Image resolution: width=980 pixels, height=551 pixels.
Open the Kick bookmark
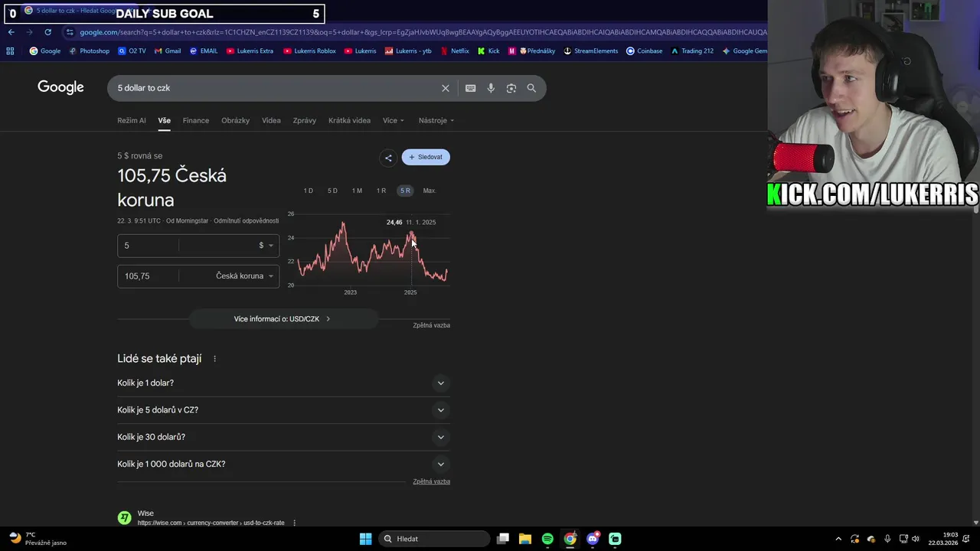pos(488,51)
